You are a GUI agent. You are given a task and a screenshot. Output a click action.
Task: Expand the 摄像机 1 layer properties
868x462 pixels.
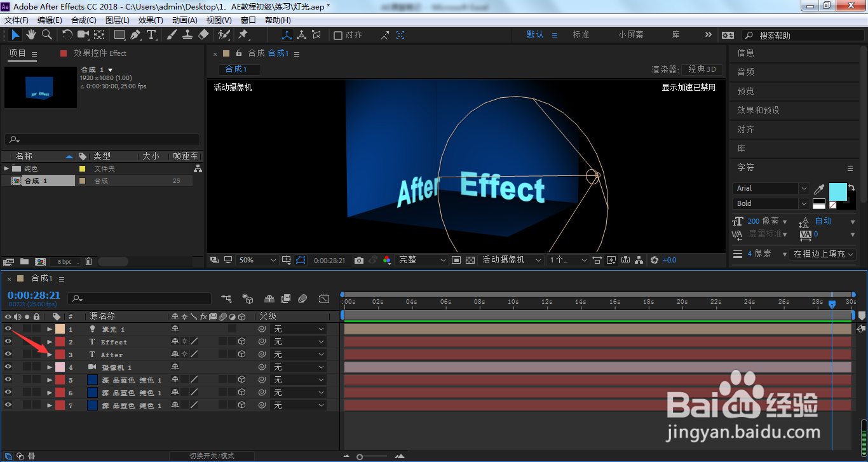[50, 367]
